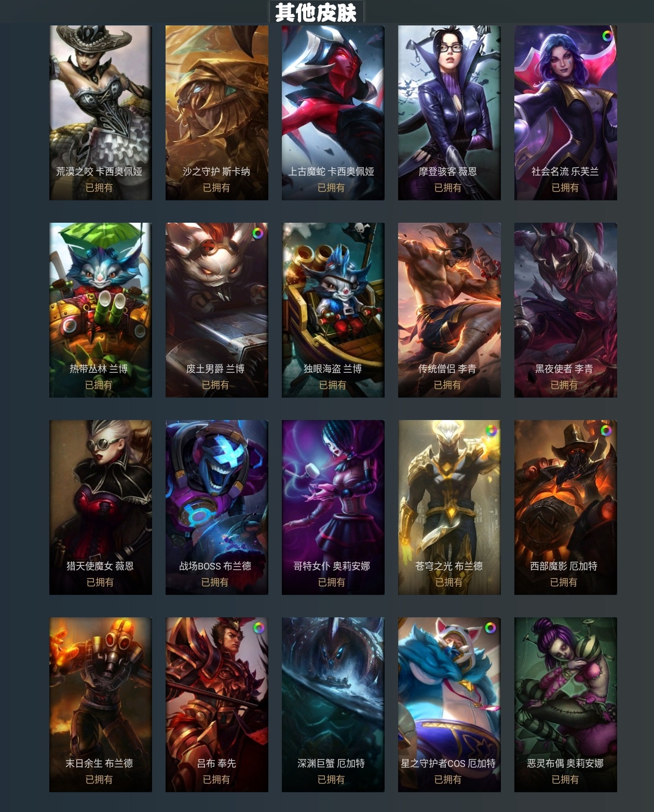Click chroma icon on 苍穹之光 布兰德 card
The image size is (654, 812).
[x=491, y=430]
